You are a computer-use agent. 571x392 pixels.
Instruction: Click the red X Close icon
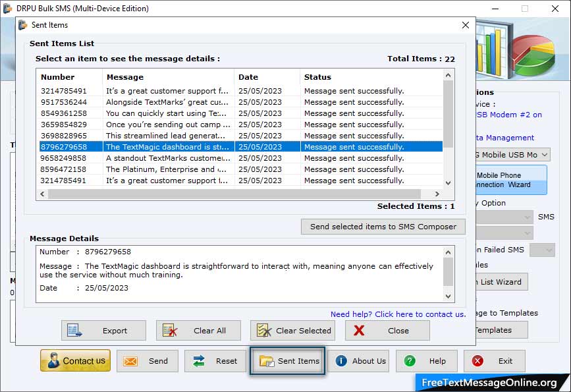tap(359, 331)
